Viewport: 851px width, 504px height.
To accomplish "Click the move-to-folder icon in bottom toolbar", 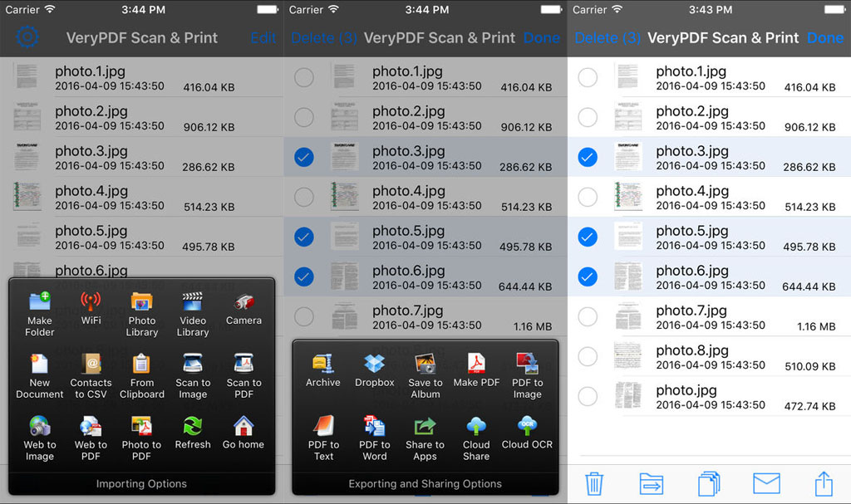I will [651, 483].
